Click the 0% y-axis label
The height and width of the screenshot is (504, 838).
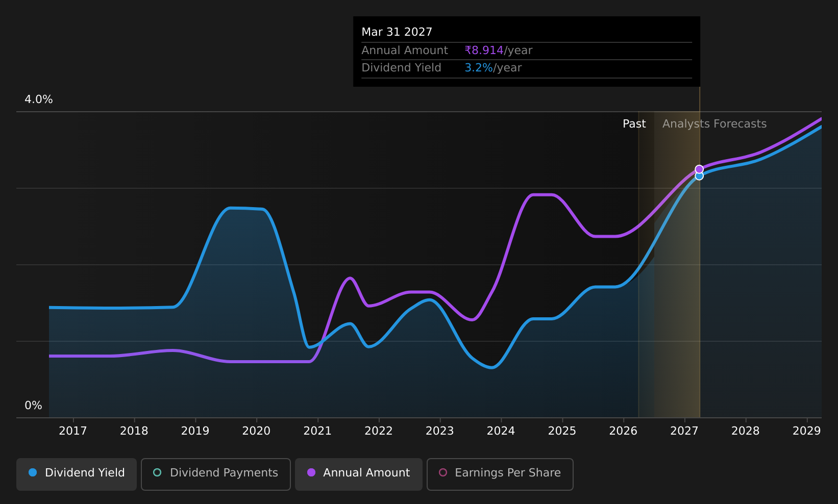coord(34,406)
